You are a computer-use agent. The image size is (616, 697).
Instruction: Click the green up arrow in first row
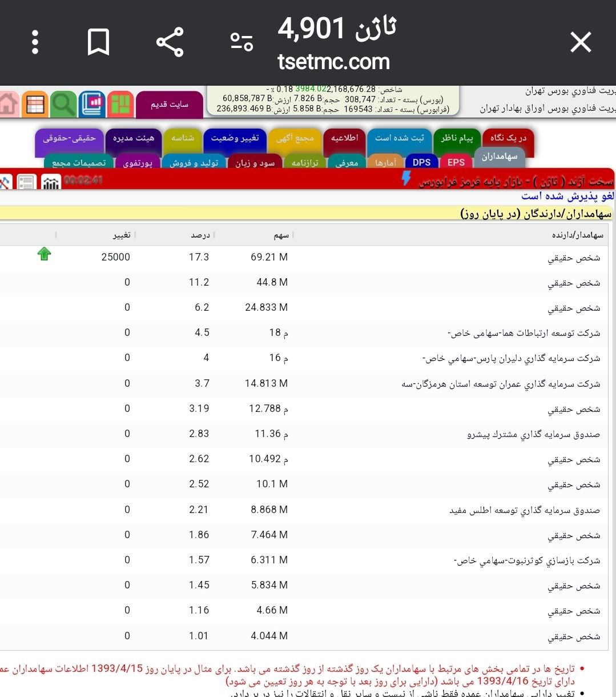pyautogui.click(x=44, y=254)
